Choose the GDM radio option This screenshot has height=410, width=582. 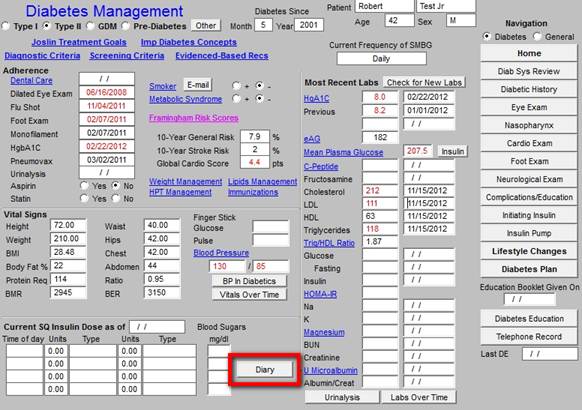click(x=90, y=26)
